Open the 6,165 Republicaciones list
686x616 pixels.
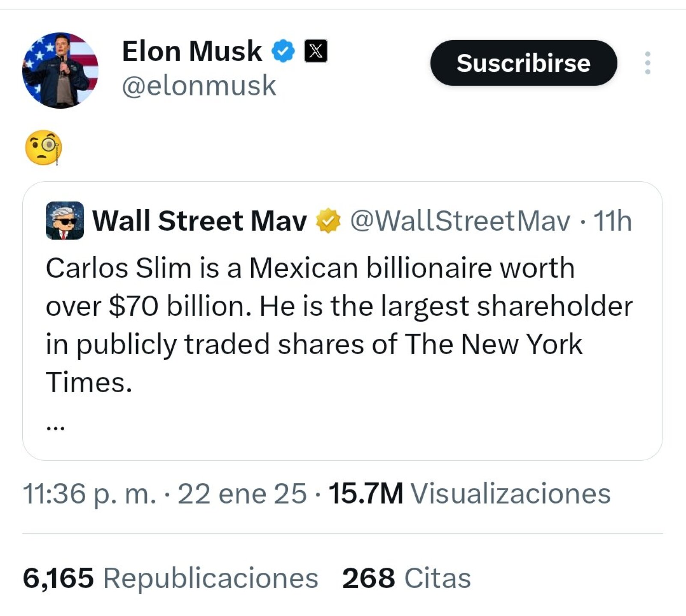(170, 578)
